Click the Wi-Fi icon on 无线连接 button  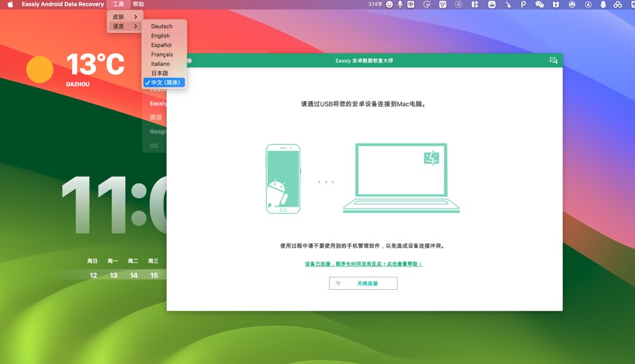pyautogui.click(x=338, y=283)
